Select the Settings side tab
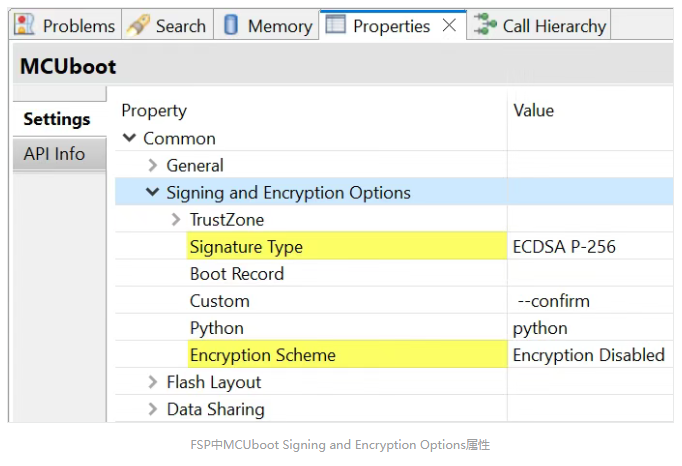Viewport: 682px width, 466px height. click(x=59, y=119)
